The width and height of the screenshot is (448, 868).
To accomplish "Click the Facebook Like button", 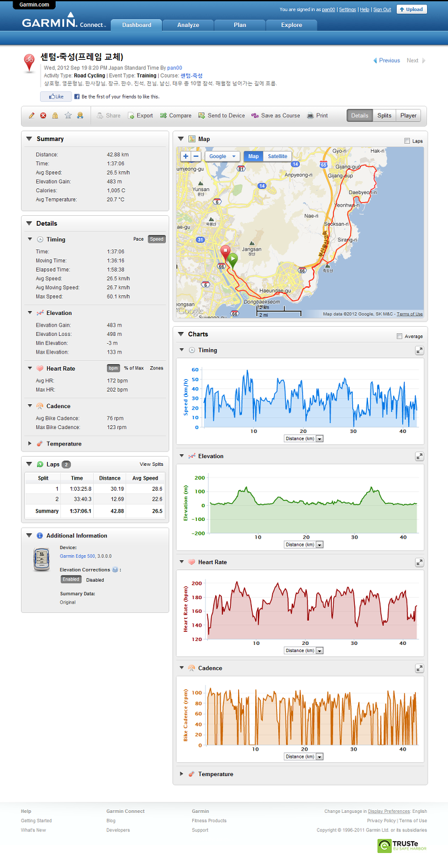I will [x=56, y=96].
